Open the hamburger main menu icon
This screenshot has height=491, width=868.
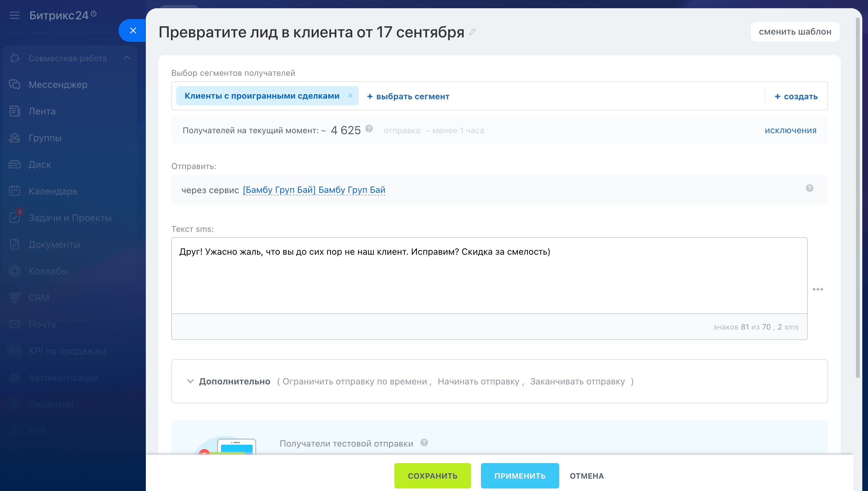point(15,15)
